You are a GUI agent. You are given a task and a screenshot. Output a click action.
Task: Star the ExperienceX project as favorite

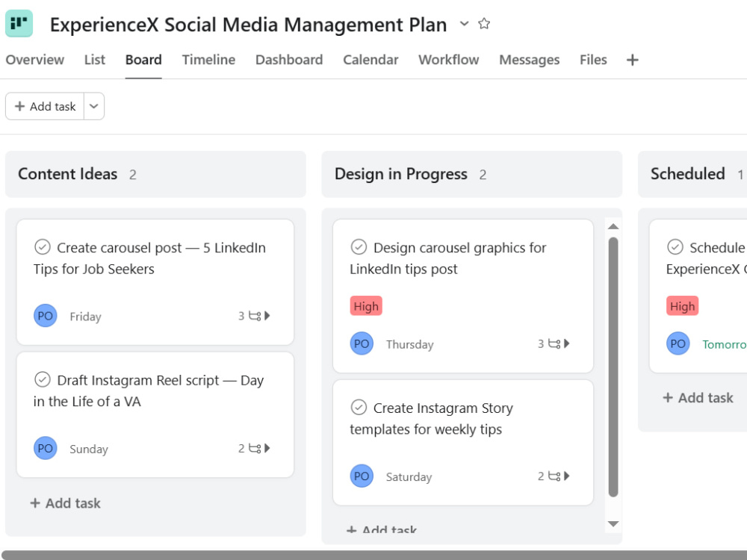tap(484, 23)
